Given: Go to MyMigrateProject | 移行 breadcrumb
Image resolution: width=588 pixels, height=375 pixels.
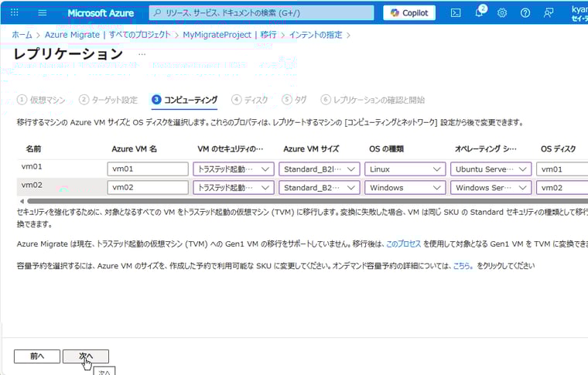Looking at the screenshot, I should coord(230,35).
